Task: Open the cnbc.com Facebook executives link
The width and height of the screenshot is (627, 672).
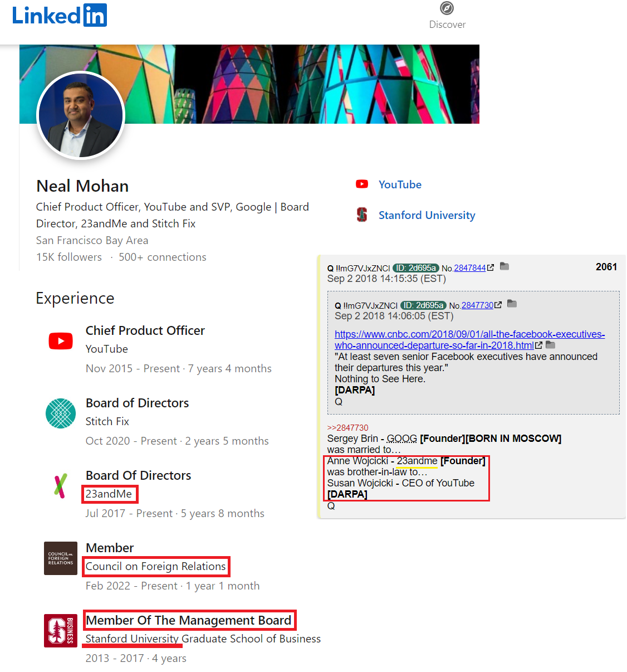Action: [469, 340]
